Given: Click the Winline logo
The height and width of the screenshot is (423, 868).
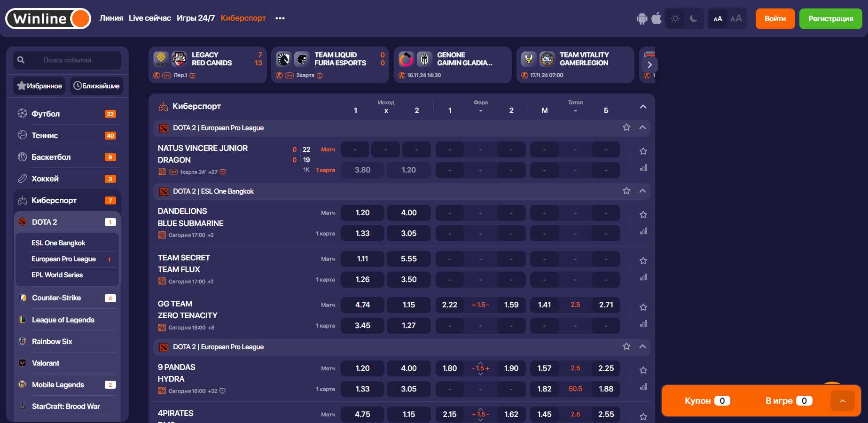Looking at the screenshot, I should (48, 19).
